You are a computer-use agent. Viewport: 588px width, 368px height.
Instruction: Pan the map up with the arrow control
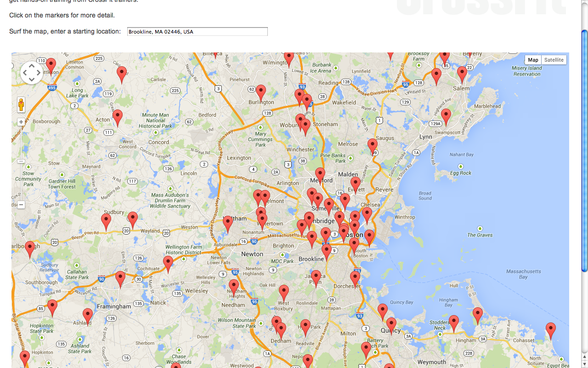click(x=32, y=66)
